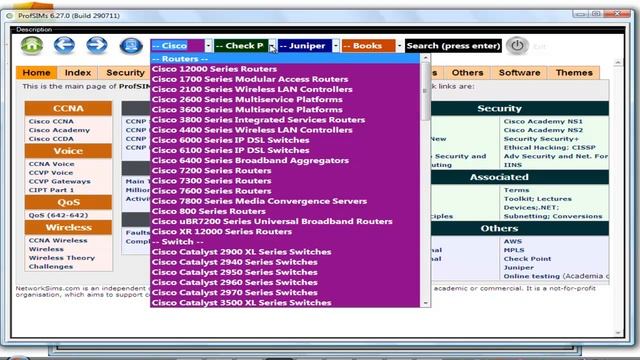This screenshot has height=360, width=640.
Task: Select Cisco Catalyst 2970 Series Switches
Action: click(285, 293)
